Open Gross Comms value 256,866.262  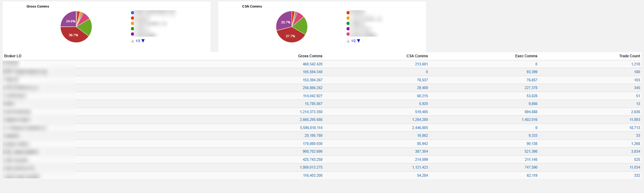pyautogui.click(x=312, y=88)
